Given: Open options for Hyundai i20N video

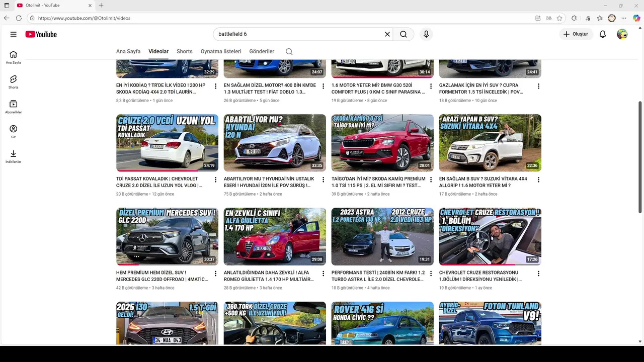Looking at the screenshot, I should click(324, 180).
